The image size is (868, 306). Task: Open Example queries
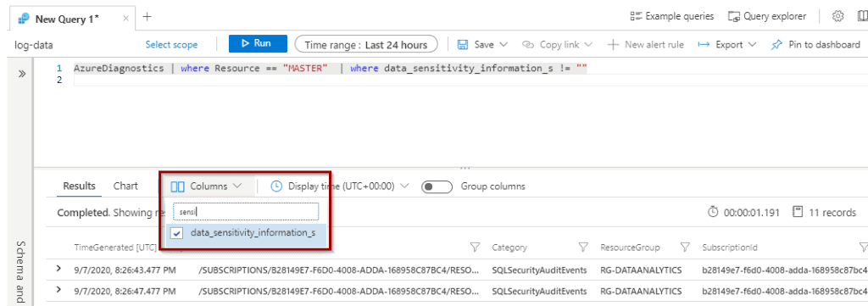coord(672,17)
